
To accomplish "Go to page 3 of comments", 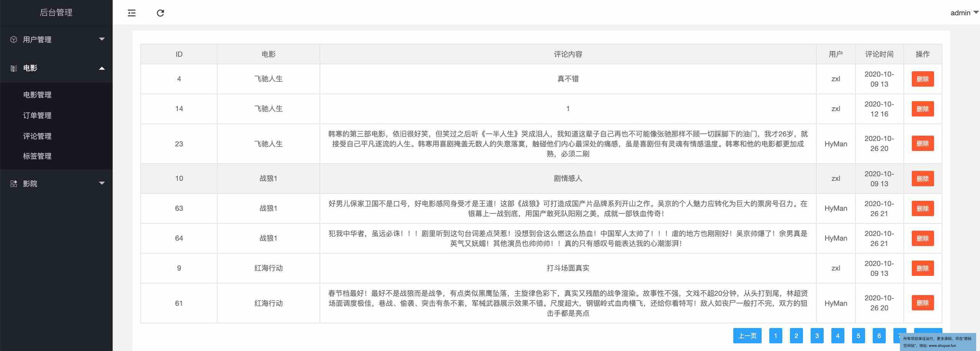I will pos(817,336).
